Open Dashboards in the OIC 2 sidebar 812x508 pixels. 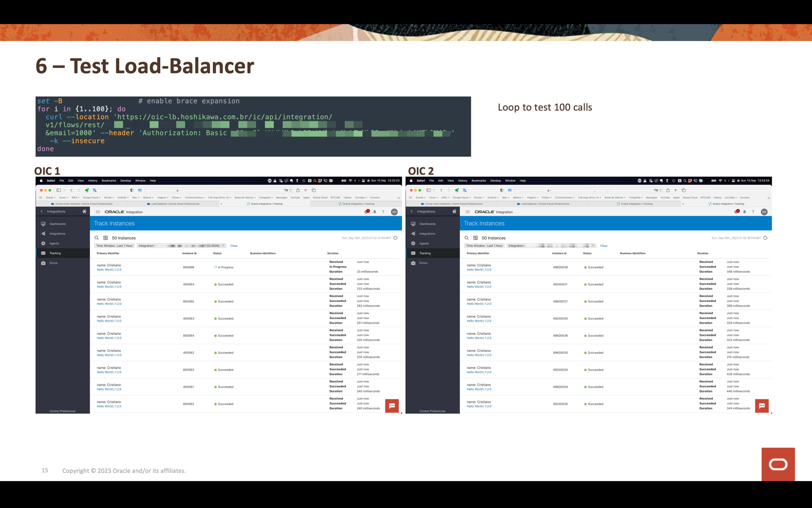[427, 224]
